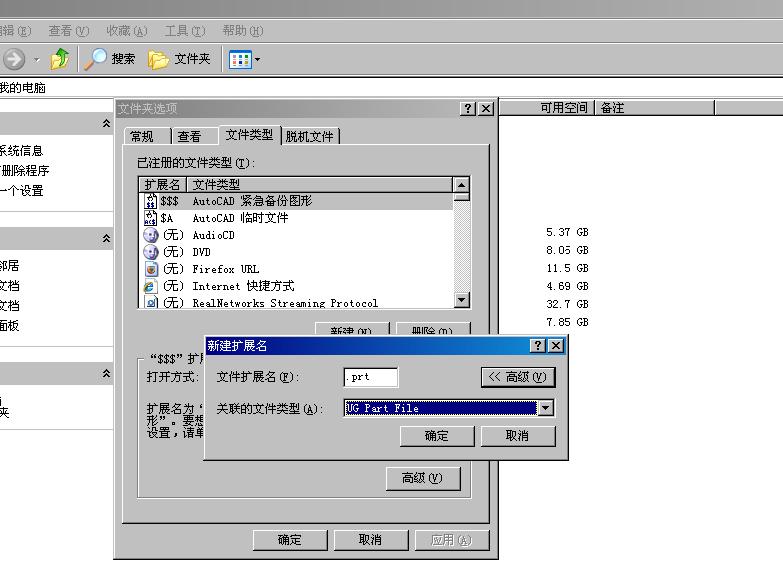Open the dropdown arrow next to Forward button
Image resolution: width=783 pixels, height=576 pixels.
pos(36,59)
